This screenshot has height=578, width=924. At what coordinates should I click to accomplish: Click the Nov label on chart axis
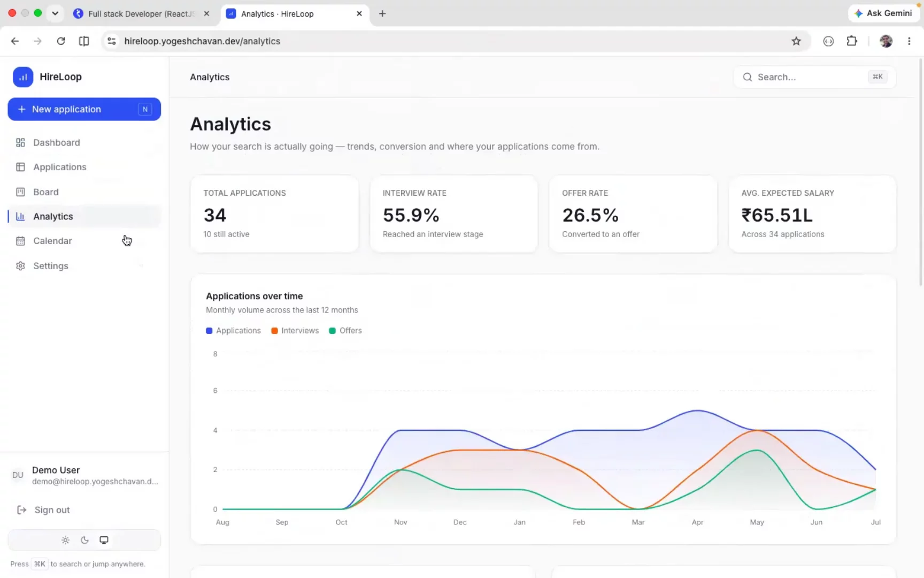(x=401, y=522)
